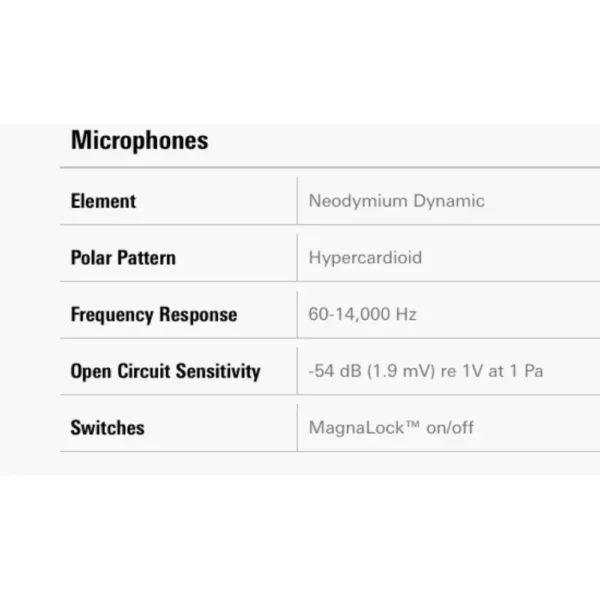Click the word Dynamic in Element row
The image size is (600, 600).
[449, 201]
